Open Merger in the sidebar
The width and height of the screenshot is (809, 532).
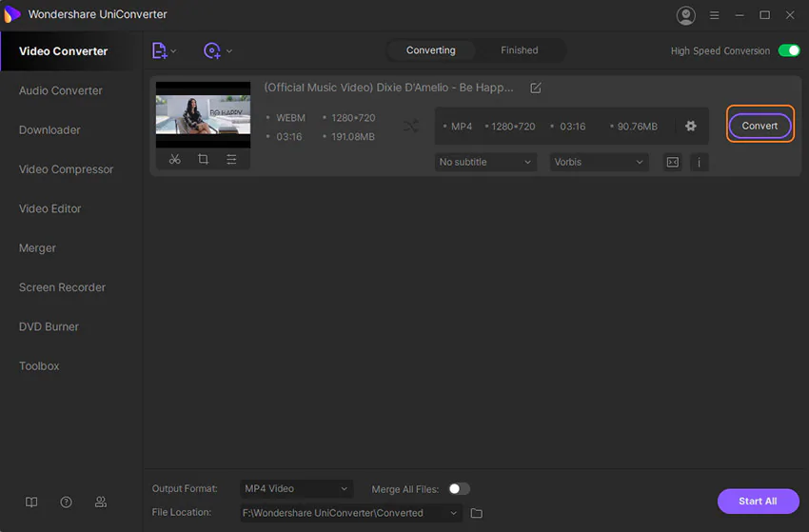click(x=37, y=248)
